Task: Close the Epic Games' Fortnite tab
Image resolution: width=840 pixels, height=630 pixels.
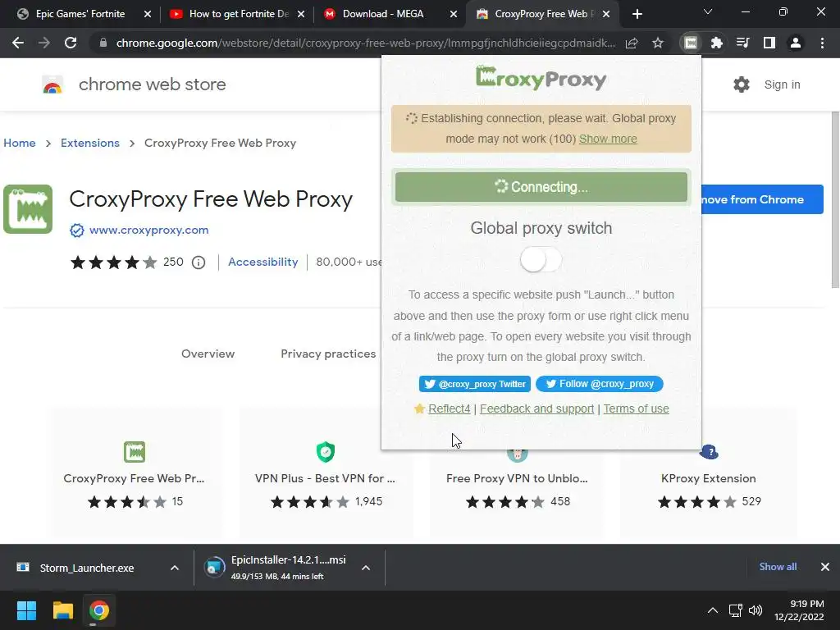Action: pyautogui.click(x=148, y=14)
